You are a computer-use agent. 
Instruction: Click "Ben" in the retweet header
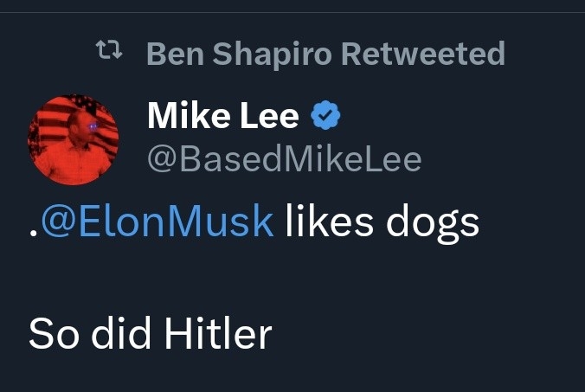(175, 54)
